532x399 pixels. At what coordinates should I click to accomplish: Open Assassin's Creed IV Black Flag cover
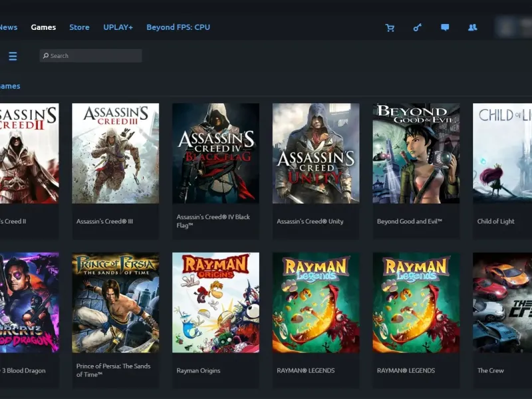click(x=215, y=154)
